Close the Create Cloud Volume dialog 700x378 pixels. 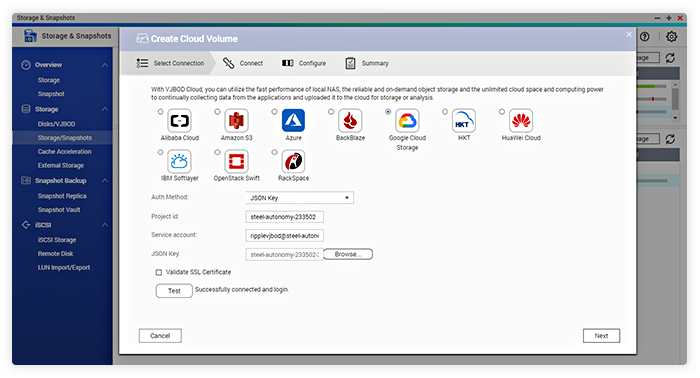(x=629, y=34)
